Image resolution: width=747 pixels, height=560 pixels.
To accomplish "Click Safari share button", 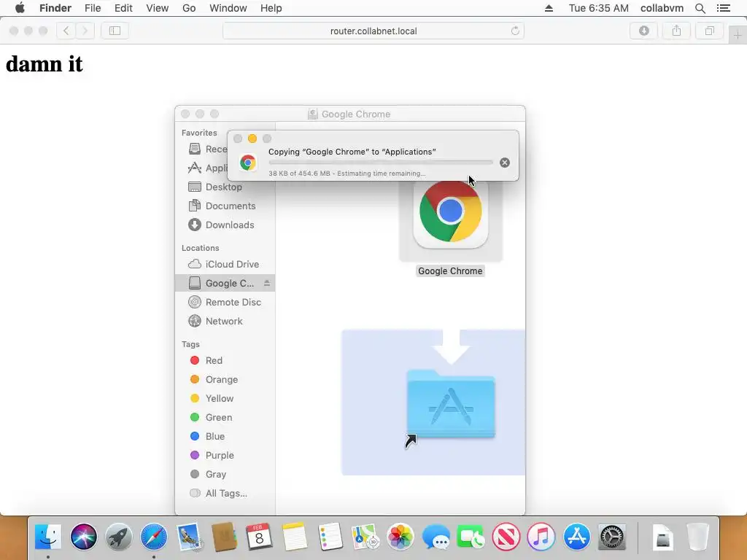I will tap(676, 31).
